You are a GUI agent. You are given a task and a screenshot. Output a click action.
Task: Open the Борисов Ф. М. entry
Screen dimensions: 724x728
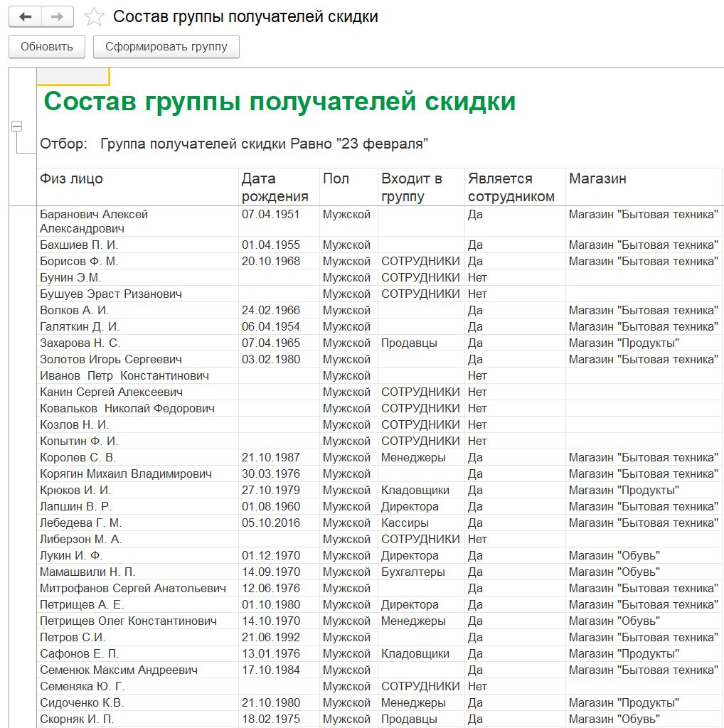(79, 261)
